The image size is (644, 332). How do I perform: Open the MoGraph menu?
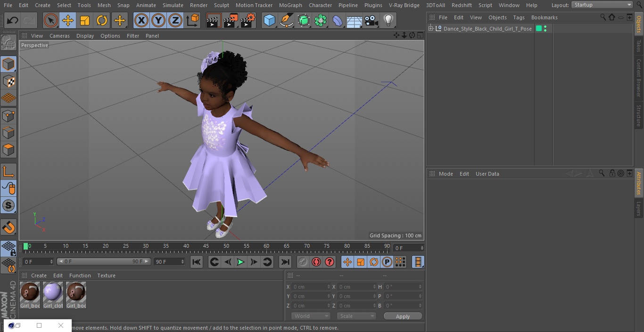[290, 5]
